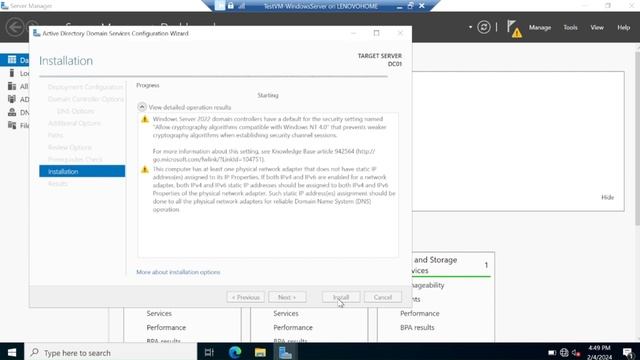The width and height of the screenshot is (640, 360).
Task: Click the Starting progress status text
Action: [268, 95]
